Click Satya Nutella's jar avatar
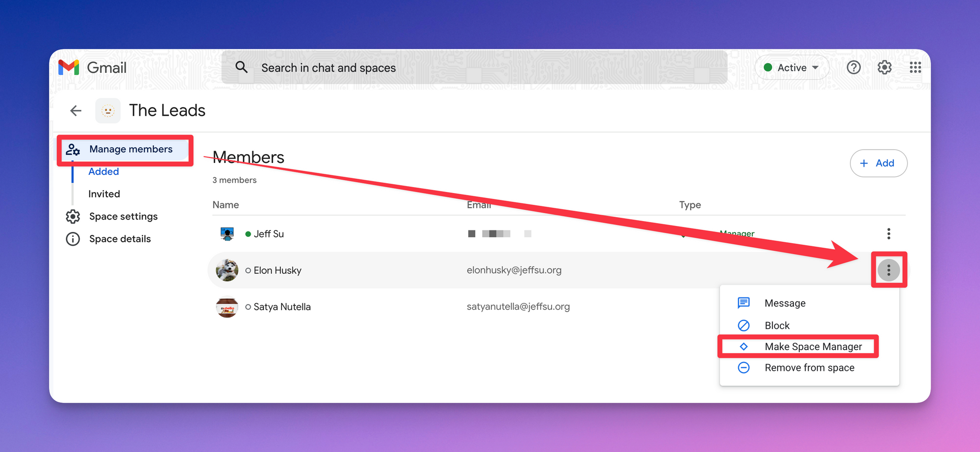Image resolution: width=980 pixels, height=452 pixels. (227, 307)
